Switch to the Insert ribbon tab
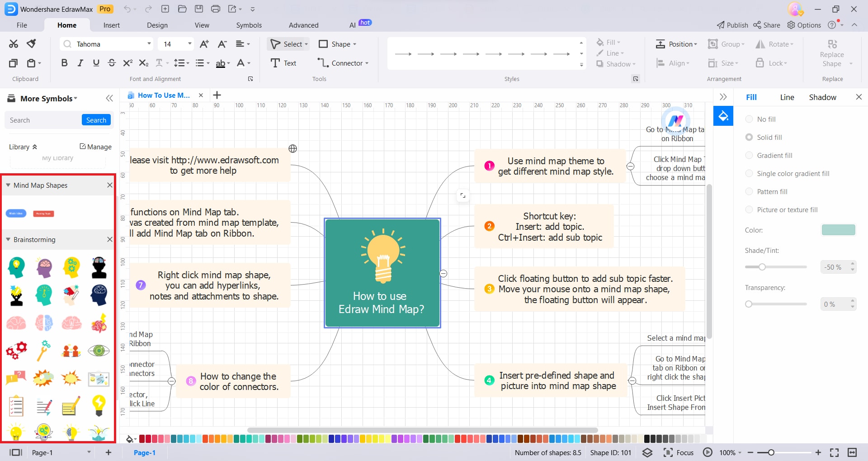Viewport: 868px width, 461px height. click(112, 25)
